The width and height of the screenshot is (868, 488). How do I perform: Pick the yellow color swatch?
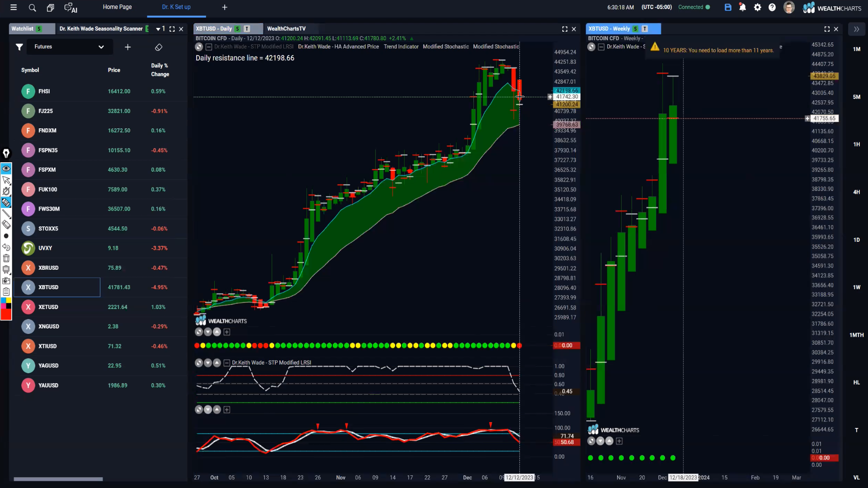9,300
